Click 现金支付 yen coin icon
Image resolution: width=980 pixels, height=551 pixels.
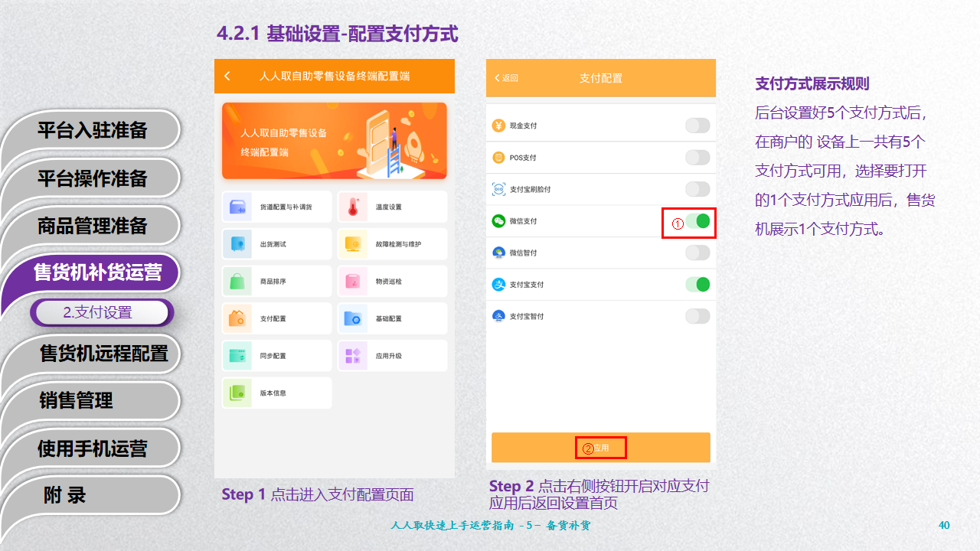click(x=498, y=126)
